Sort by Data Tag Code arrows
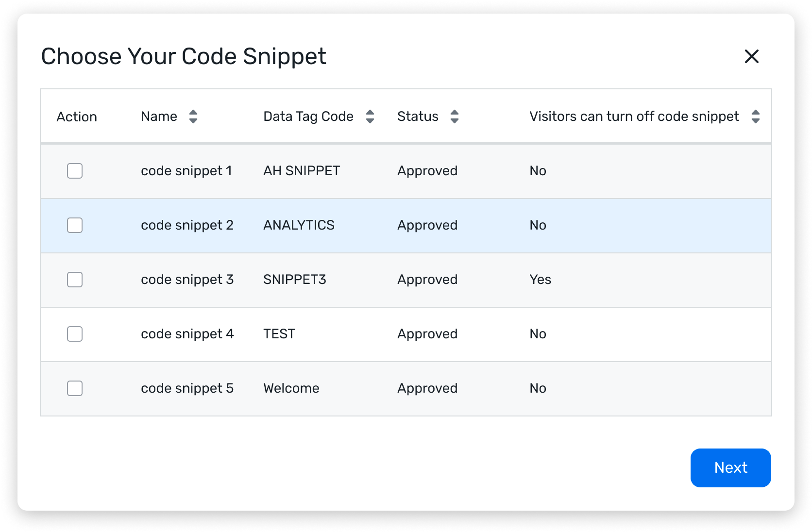 370,116
